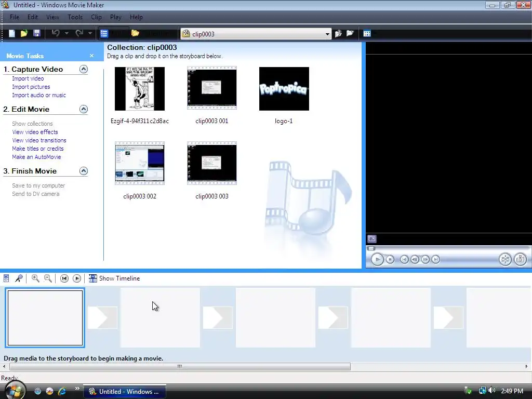This screenshot has width=532, height=399.
Task: Select the clip0003 001 thumbnail
Action: point(212,88)
